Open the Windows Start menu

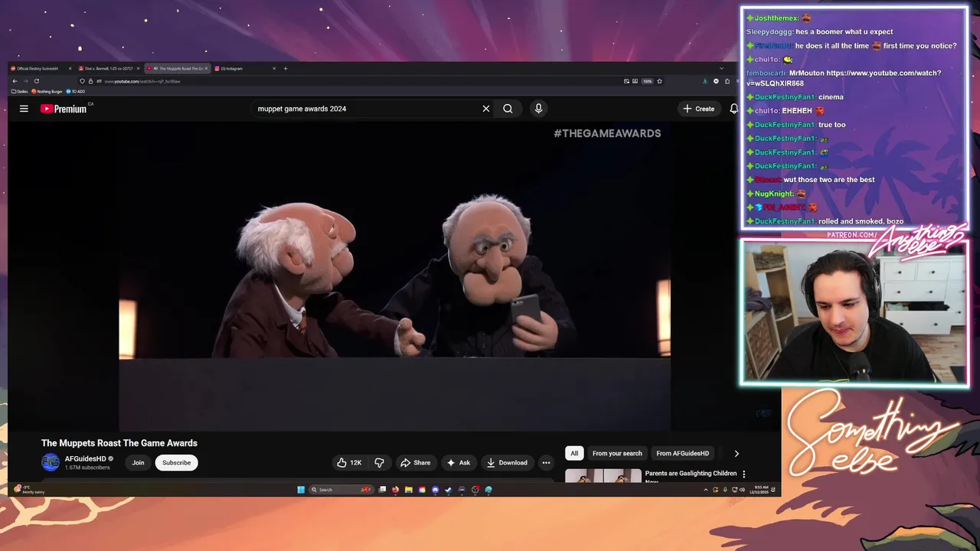[x=301, y=490]
